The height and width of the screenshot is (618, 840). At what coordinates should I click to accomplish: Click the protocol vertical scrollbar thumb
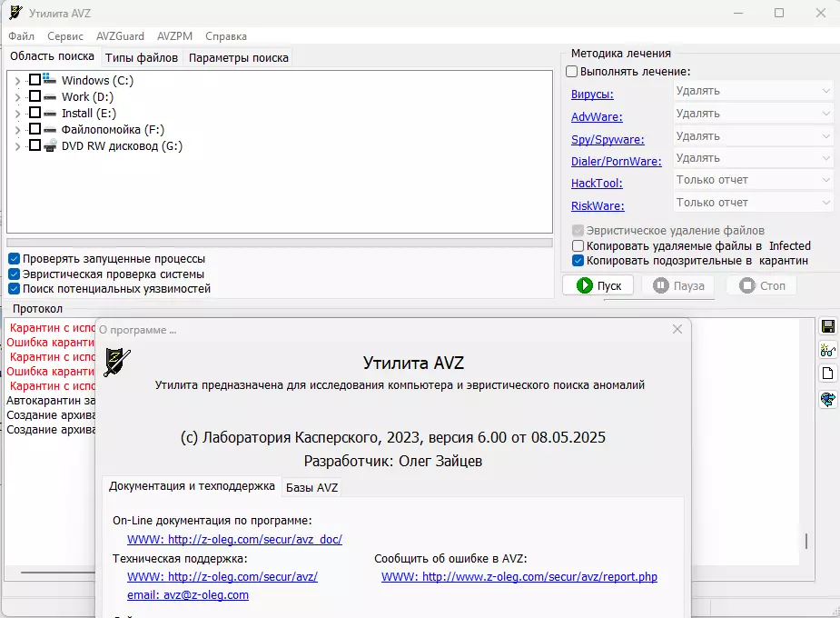coord(806,541)
